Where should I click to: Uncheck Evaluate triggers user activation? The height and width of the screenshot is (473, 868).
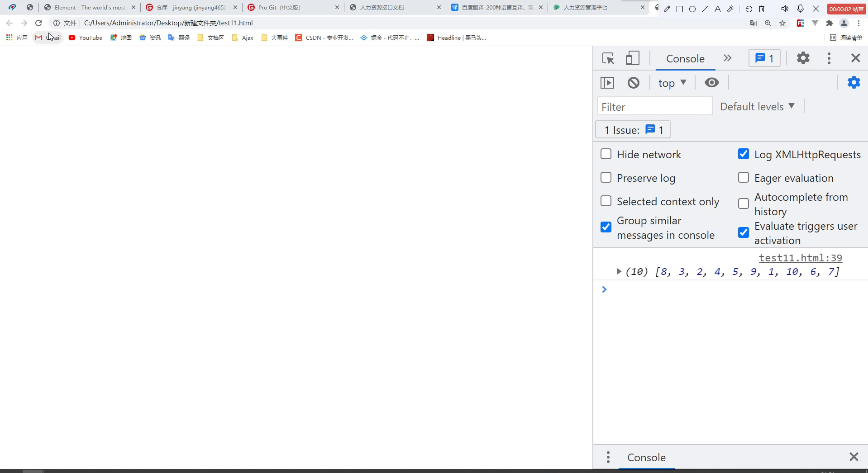tap(743, 232)
